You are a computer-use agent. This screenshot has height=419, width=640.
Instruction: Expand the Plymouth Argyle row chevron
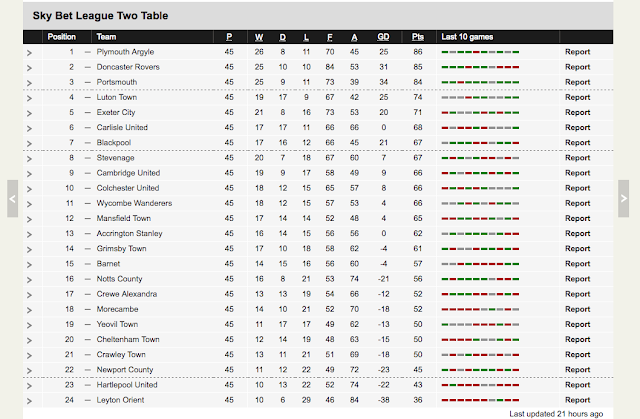[x=29, y=53]
